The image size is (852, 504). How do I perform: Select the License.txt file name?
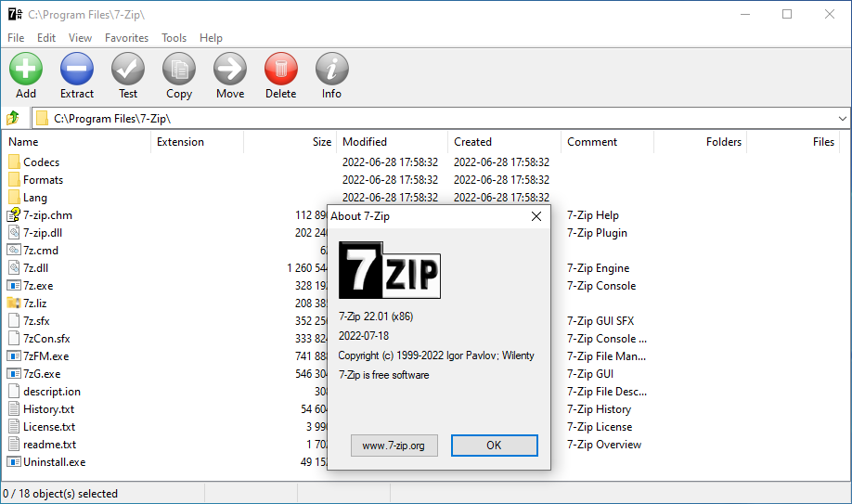pyautogui.click(x=49, y=427)
